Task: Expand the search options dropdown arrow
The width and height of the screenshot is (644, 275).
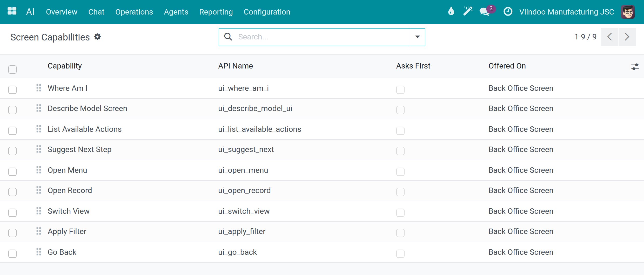Action: point(417,37)
